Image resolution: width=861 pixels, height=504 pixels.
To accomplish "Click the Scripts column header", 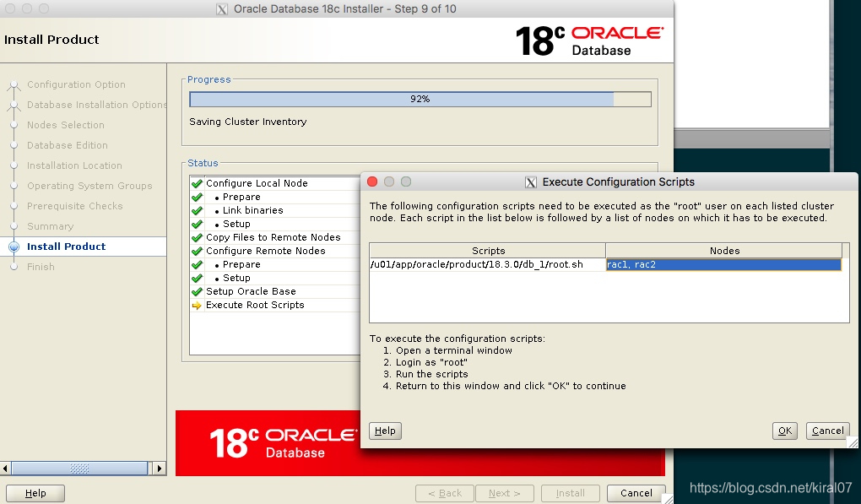I will pyautogui.click(x=488, y=251).
